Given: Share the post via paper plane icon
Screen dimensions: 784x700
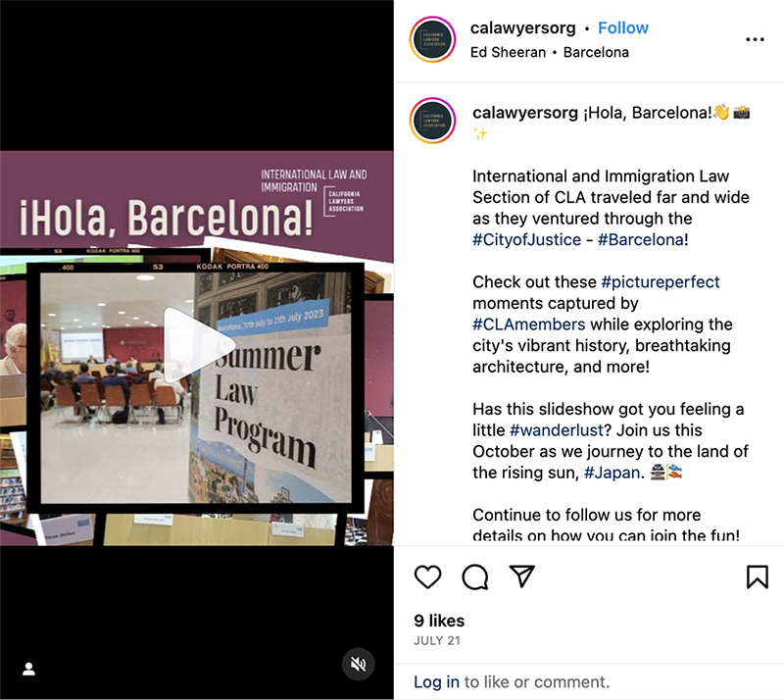Looking at the screenshot, I should point(522,576).
